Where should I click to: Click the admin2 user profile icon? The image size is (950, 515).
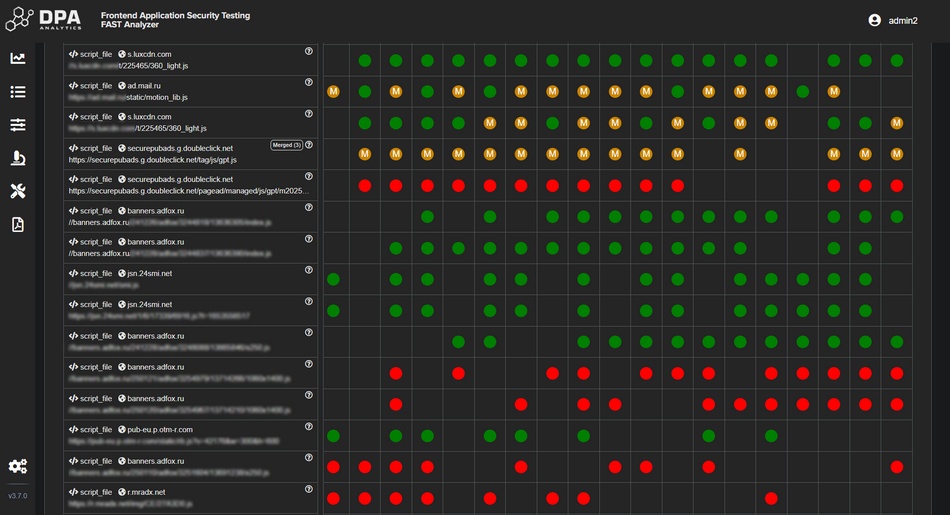point(875,20)
